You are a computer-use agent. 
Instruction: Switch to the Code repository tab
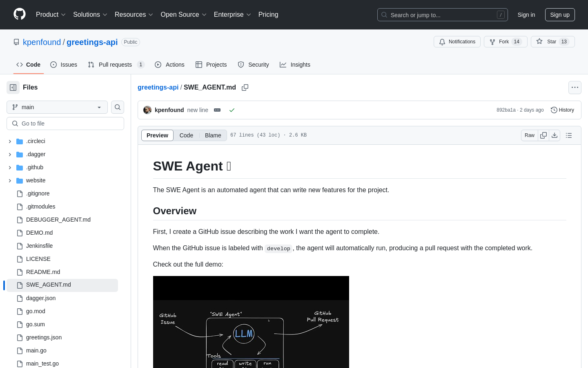click(29, 65)
